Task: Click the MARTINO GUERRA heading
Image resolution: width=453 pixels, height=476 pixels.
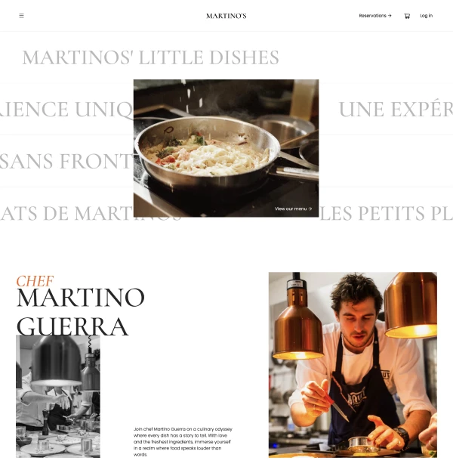Action: click(80, 312)
